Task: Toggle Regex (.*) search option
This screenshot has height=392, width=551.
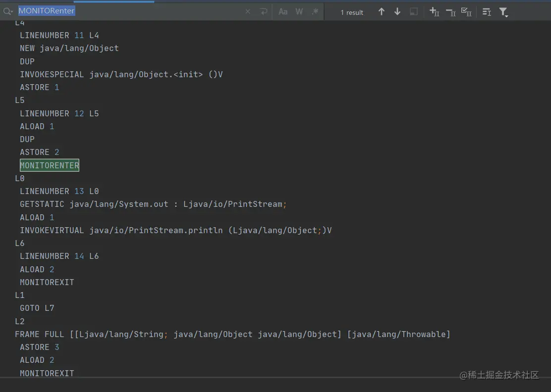Action: [315, 12]
